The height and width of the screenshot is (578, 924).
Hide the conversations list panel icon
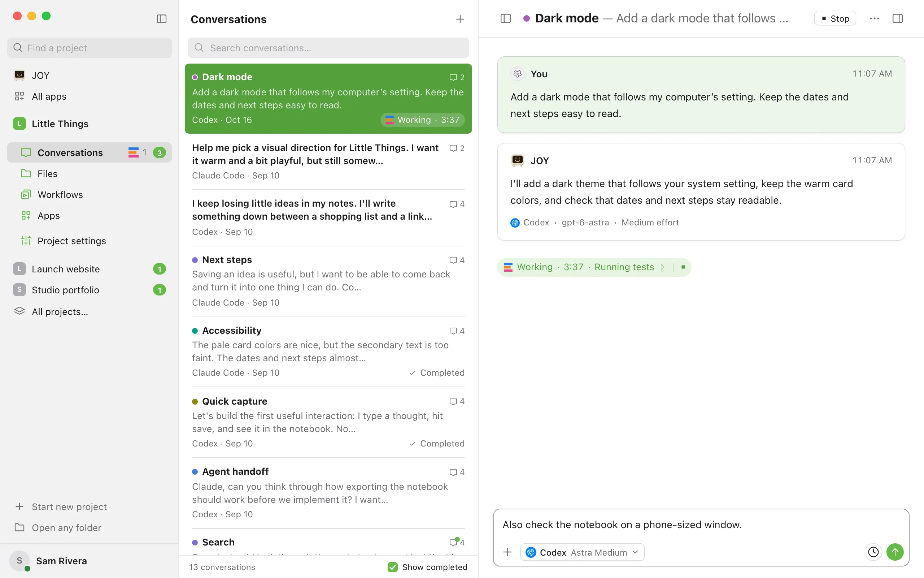click(x=506, y=18)
